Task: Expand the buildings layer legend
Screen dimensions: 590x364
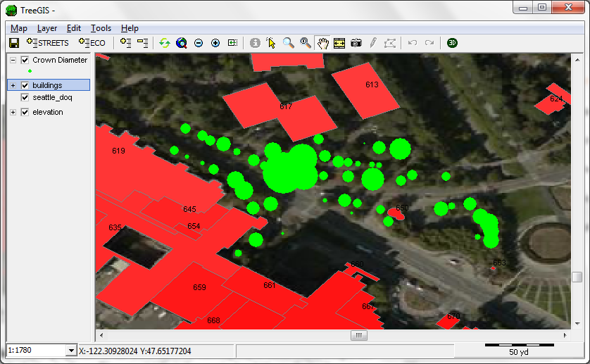Action: point(13,85)
